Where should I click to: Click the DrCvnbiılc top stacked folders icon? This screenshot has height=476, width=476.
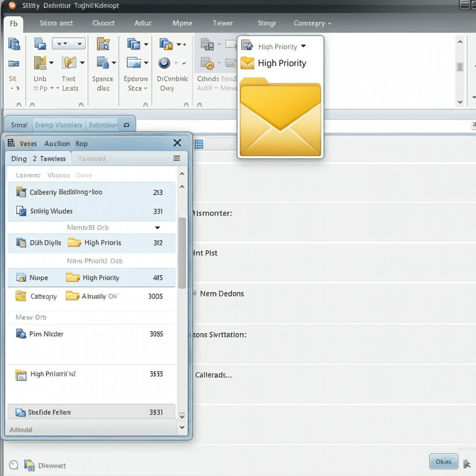pyautogui.click(x=166, y=44)
